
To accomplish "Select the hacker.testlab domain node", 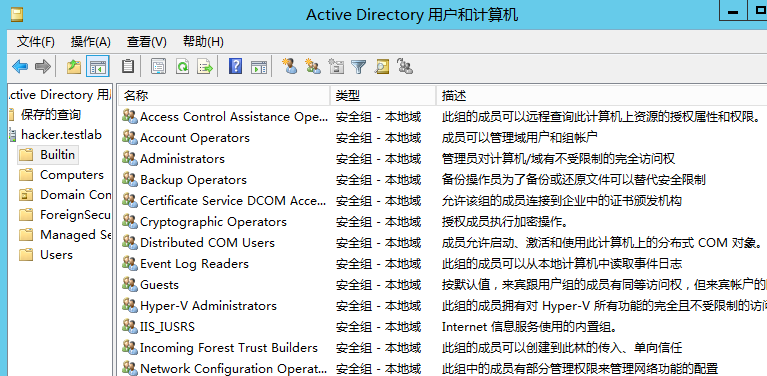I will pyautogui.click(x=61, y=134).
